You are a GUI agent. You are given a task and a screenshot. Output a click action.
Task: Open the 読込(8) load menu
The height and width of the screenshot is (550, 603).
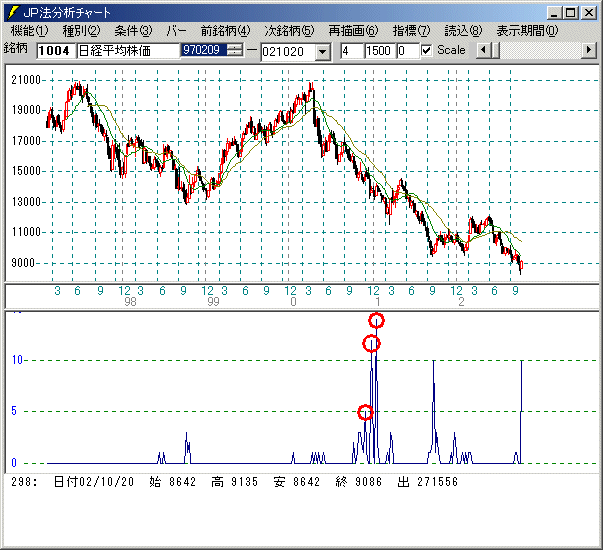463,31
